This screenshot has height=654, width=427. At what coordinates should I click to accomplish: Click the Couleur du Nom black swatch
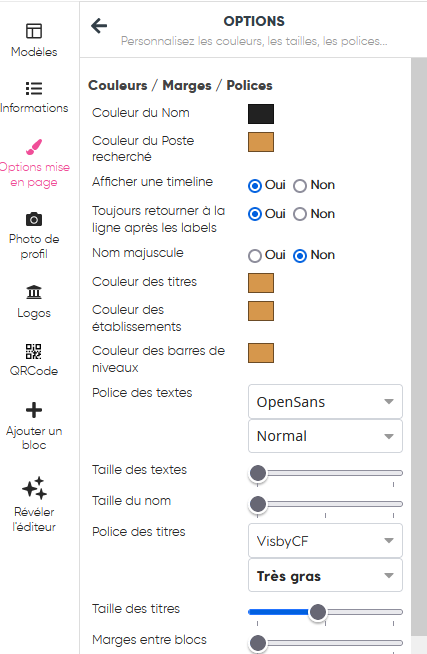tap(261, 114)
